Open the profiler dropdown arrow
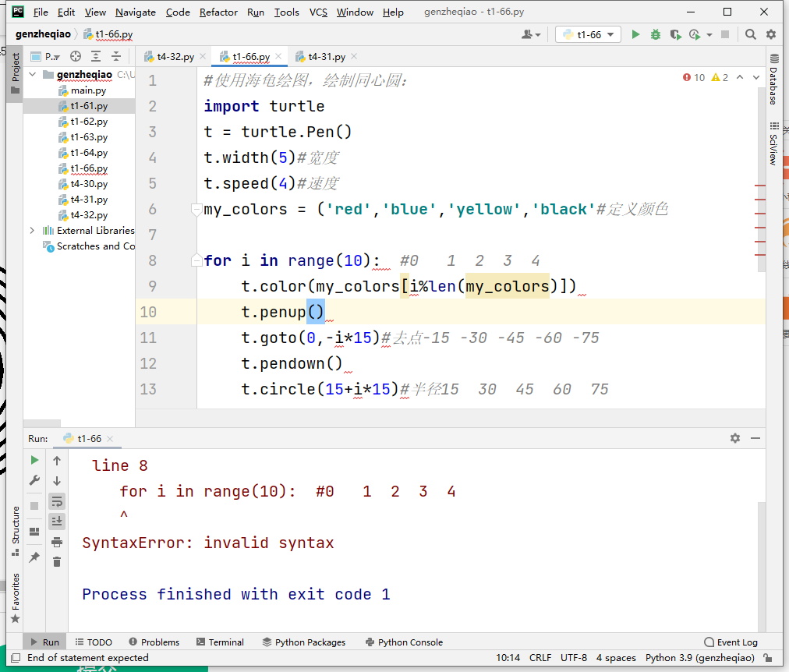This screenshot has height=672, width=789. coord(709,35)
